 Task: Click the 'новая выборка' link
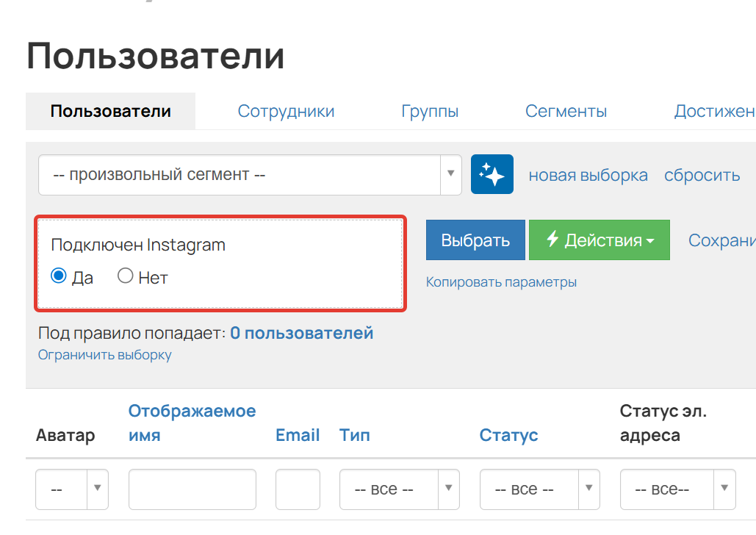point(588,175)
